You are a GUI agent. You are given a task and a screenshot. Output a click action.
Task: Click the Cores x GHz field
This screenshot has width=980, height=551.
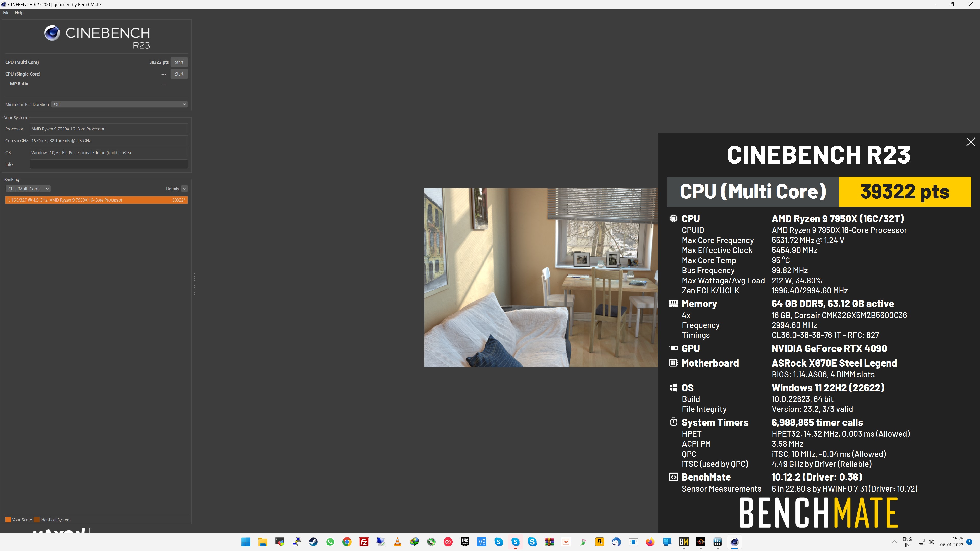click(109, 141)
